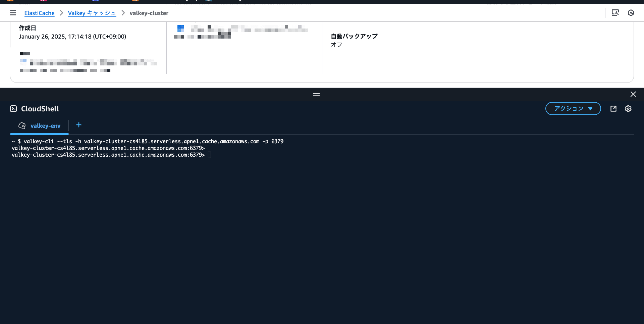Image resolution: width=644 pixels, height=324 pixels.
Task: Click the hexagon icon at top right
Action: pos(631,13)
